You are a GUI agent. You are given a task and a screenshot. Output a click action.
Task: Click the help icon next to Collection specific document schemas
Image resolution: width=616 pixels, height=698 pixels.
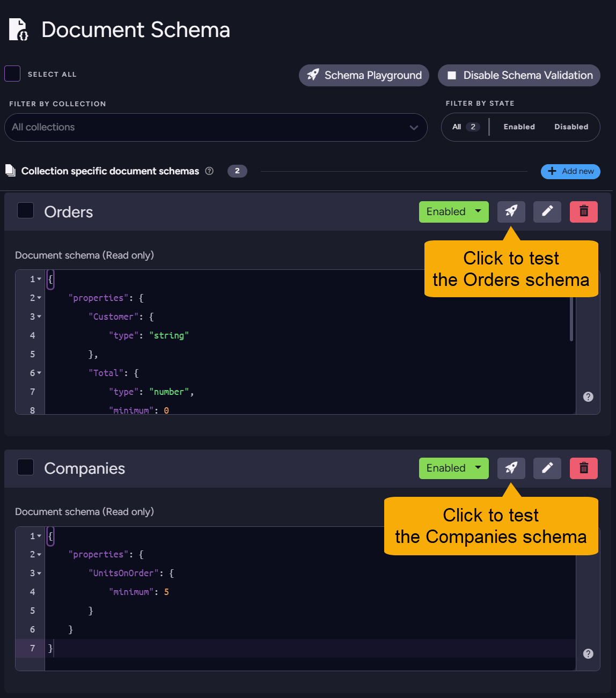pos(209,171)
